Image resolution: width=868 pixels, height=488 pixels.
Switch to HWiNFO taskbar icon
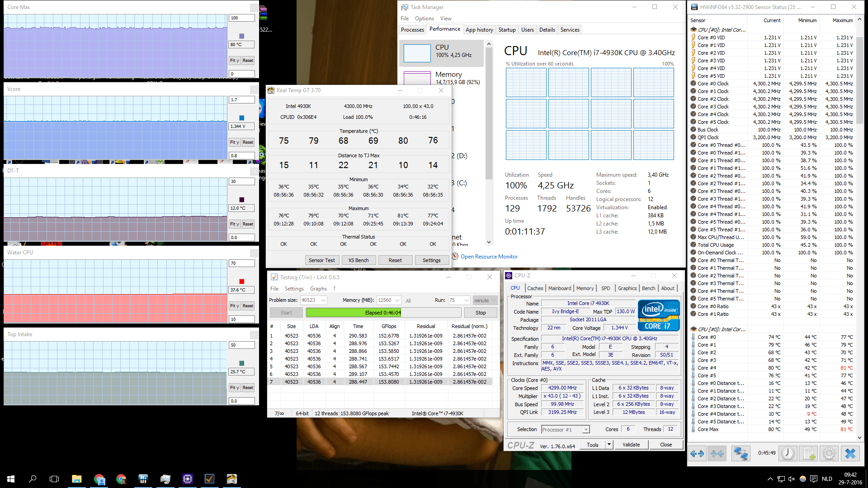coord(143,479)
